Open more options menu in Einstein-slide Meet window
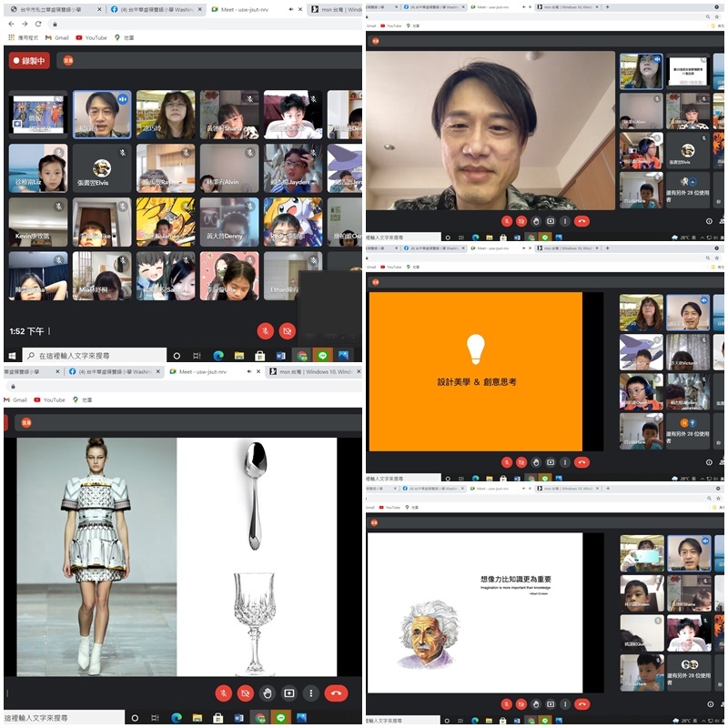Screen dimensions: 728x728 point(564,703)
